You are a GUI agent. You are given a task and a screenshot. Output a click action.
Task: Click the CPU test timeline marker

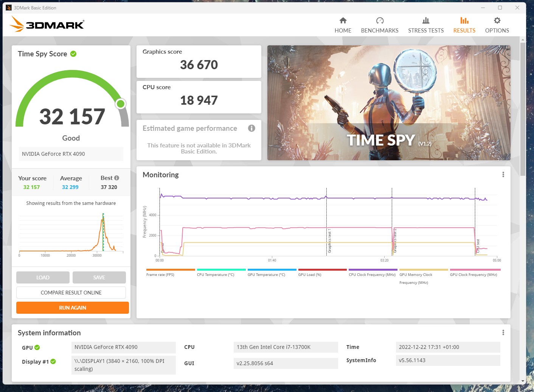[478, 246]
